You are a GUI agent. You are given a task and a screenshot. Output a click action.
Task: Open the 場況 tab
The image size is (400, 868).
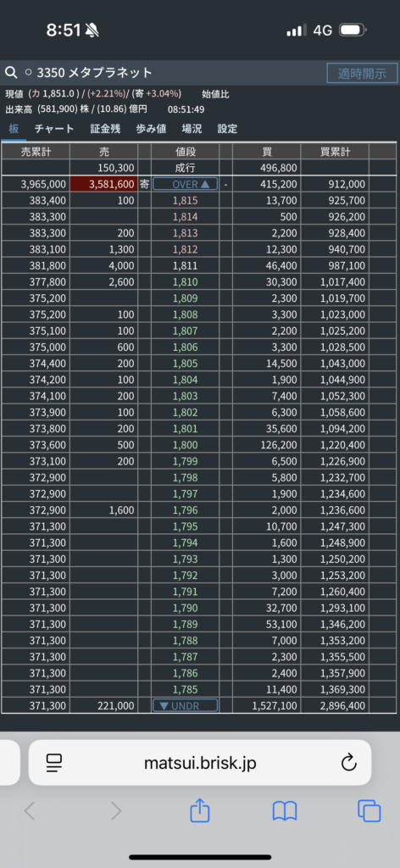(192, 129)
